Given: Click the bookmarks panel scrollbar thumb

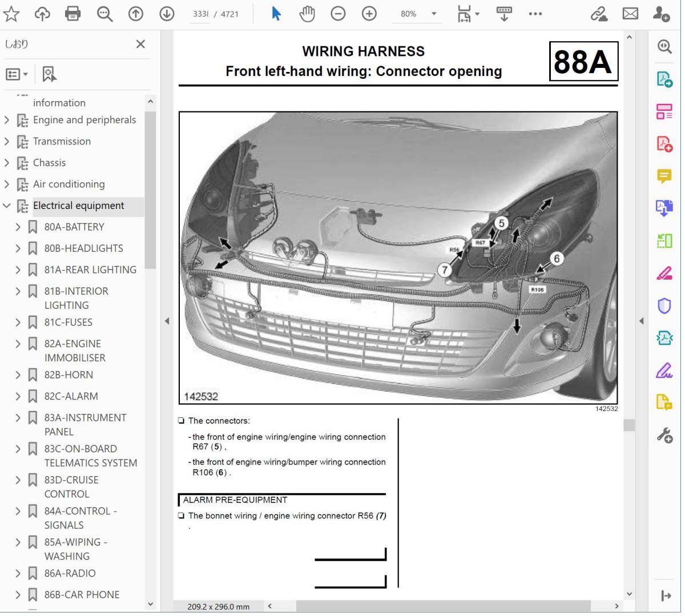Looking at the screenshot, I should [150, 190].
